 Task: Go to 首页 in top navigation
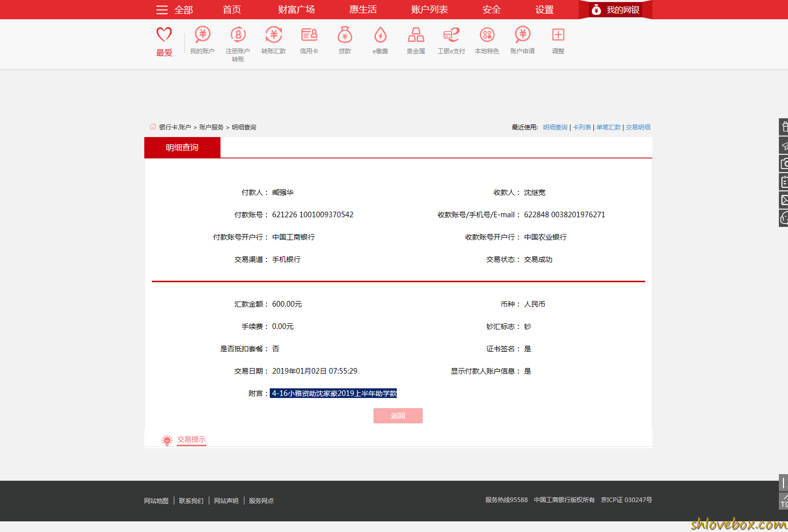tap(232, 10)
